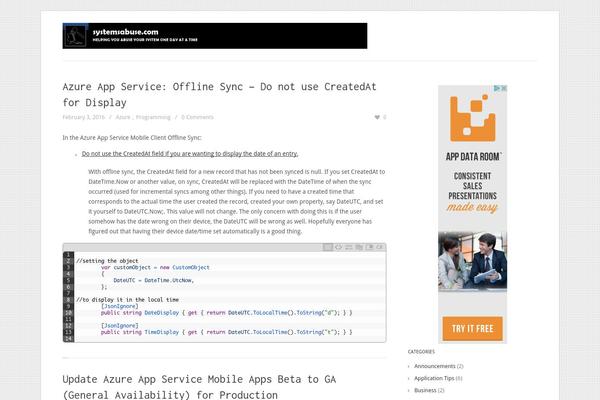This screenshot has height=400, width=600.
Task: Open the Azure category in post meta
Action: 123,117
